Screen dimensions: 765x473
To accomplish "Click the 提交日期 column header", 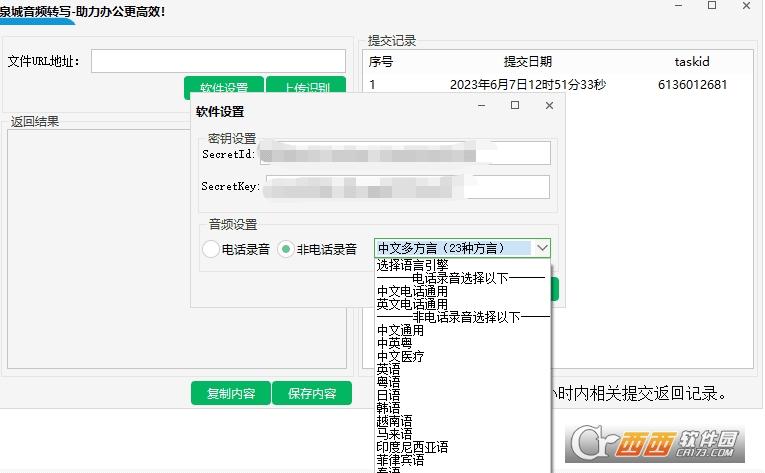I will [x=528, y=62].
